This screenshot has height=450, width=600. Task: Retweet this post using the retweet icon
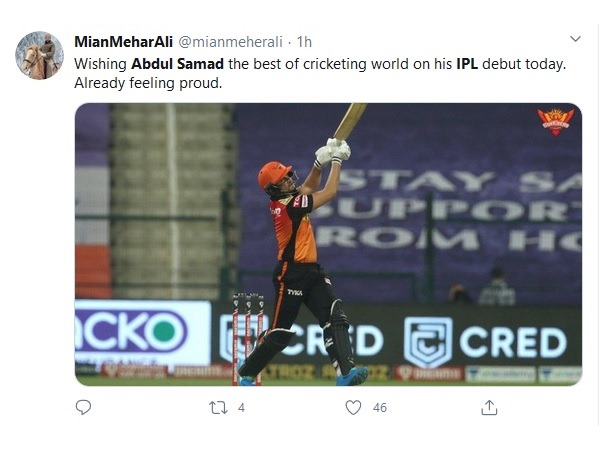pyautogui.click(x=217, y=407)
